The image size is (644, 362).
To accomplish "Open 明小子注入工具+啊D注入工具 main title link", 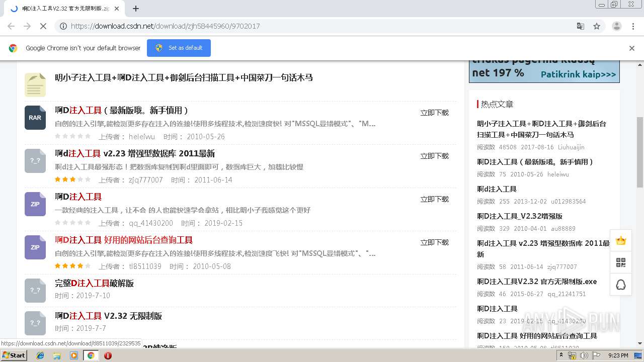I will pos(184,78).
